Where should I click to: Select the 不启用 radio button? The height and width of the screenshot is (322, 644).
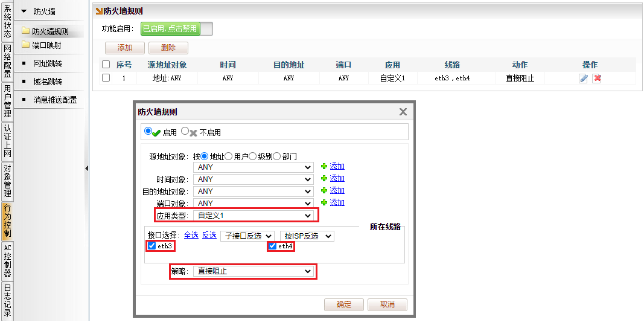click(x=185, y=131)
